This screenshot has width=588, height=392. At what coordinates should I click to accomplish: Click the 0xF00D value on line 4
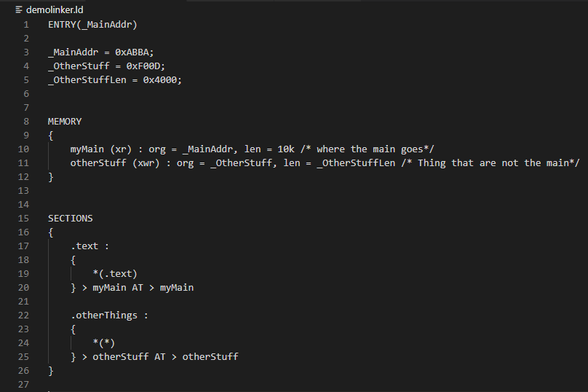[x=143, y=66]
